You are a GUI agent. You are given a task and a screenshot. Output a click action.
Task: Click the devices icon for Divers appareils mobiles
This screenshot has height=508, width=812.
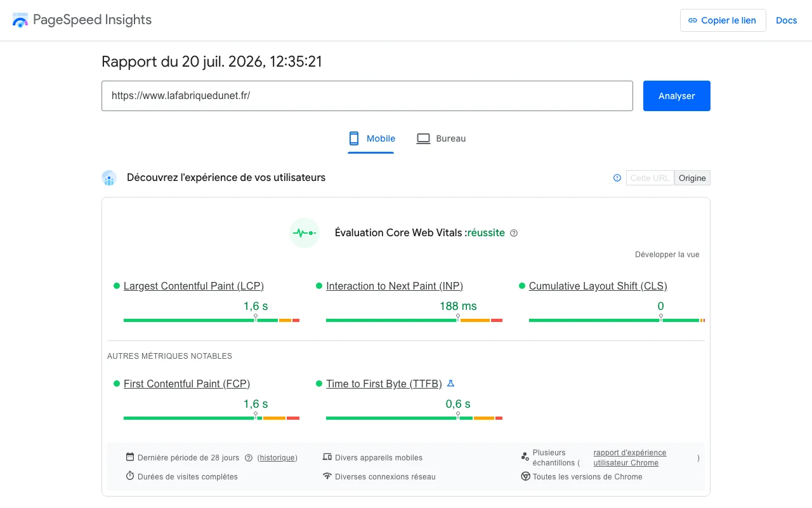click(x=327, y=457)
